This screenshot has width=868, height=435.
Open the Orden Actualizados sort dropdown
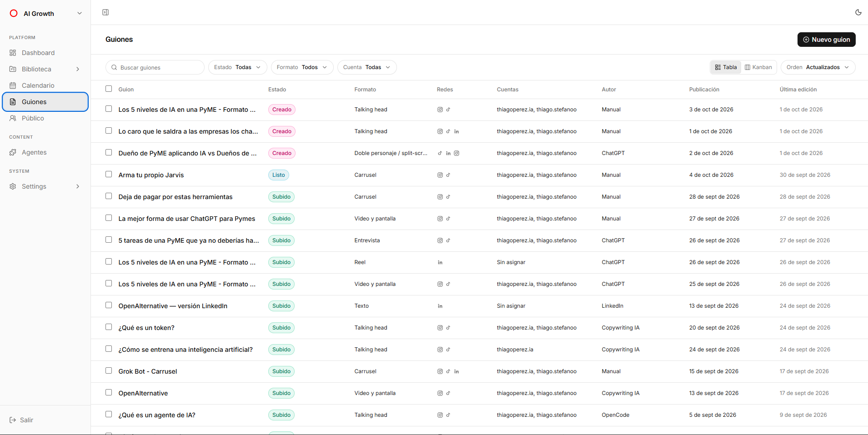pos(818,67)
